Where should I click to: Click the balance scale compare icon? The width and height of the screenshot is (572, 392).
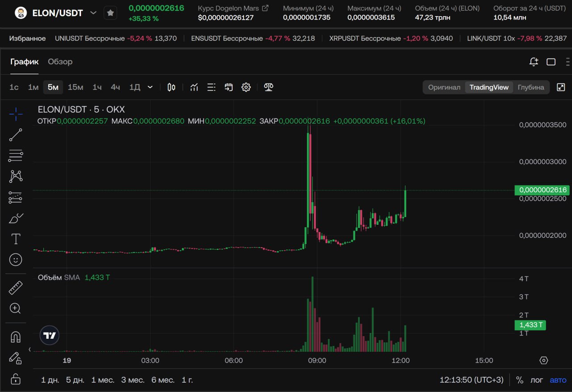269,87
